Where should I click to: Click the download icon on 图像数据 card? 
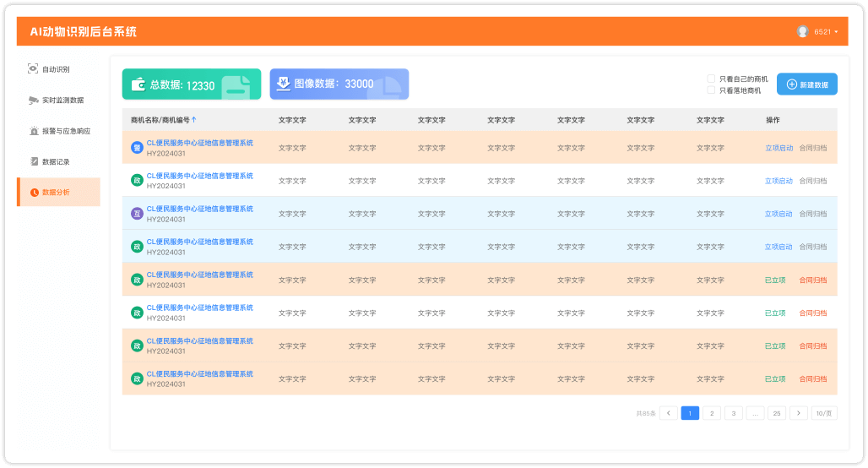tap(283, 84)
